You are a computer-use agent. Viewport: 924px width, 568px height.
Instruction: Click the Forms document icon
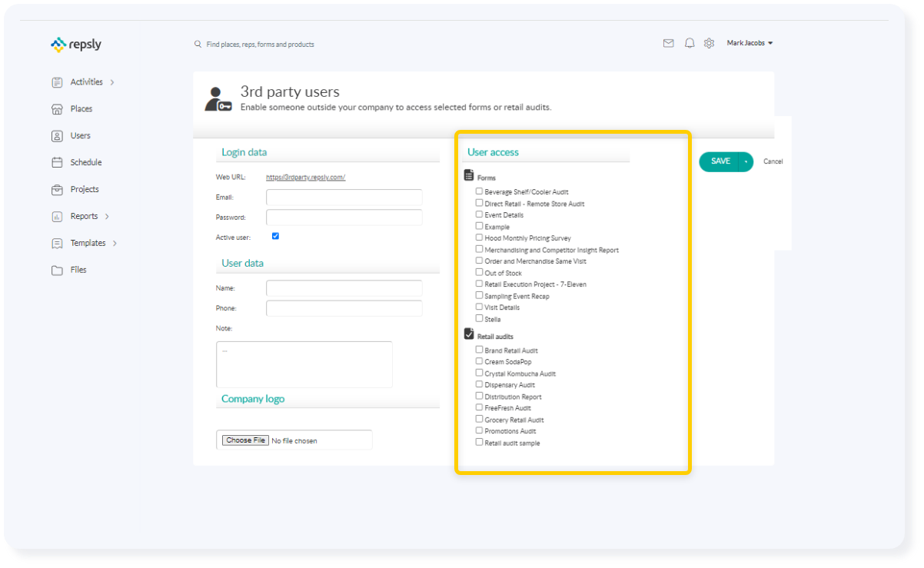(469, 176)
